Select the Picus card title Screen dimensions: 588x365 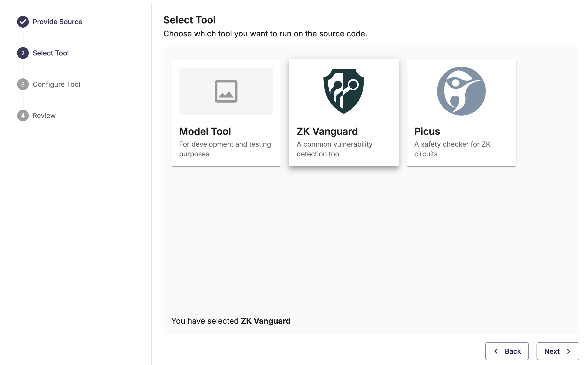pyautogui.click(x=427, y=131)
